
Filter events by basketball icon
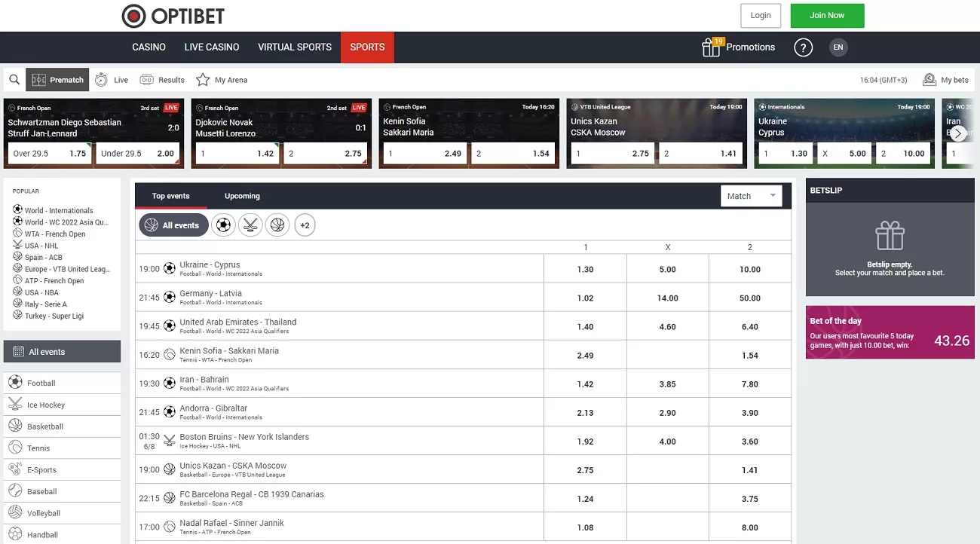click(x=277, y=225)
